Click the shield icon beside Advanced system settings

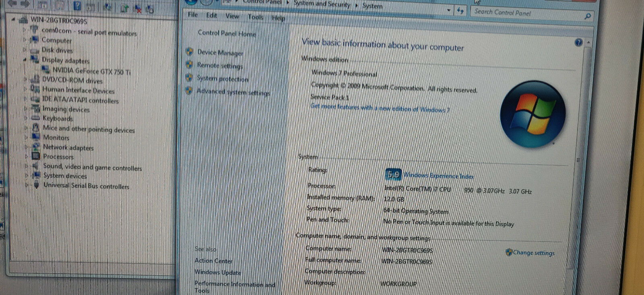coord(189,91)
